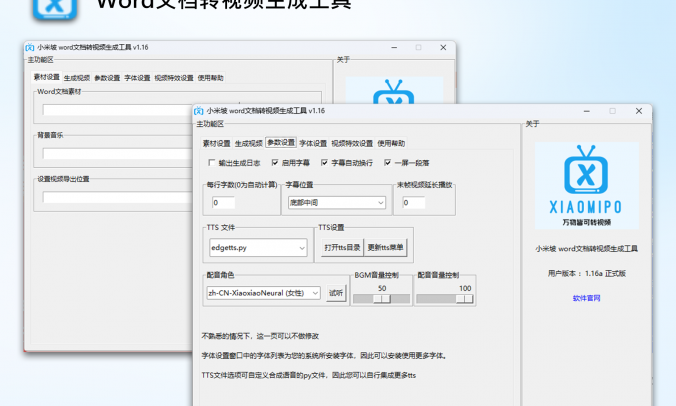Screen dimensions: 676x406
Task: Click the app icon in back window title bar
Action: pos(29,47)
